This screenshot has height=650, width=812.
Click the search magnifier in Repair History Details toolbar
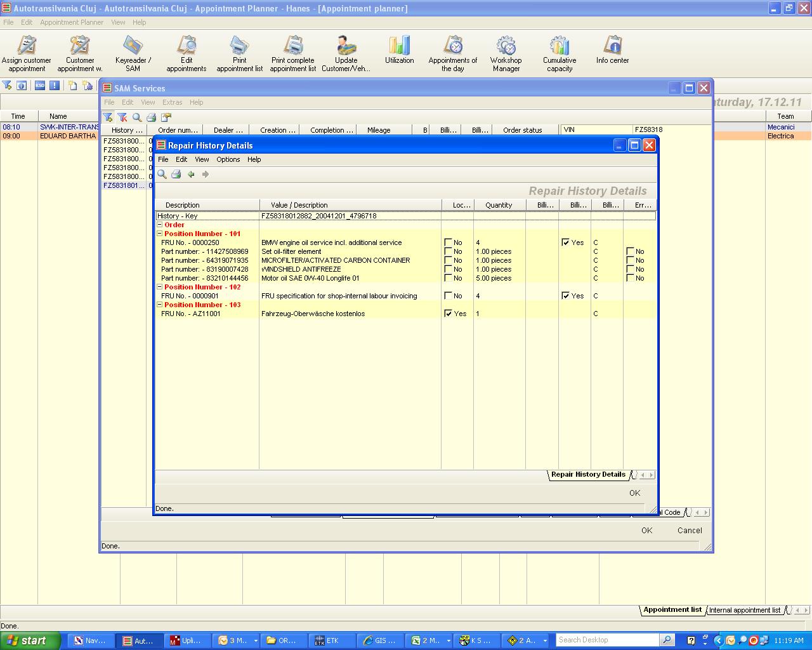(162, 174)
